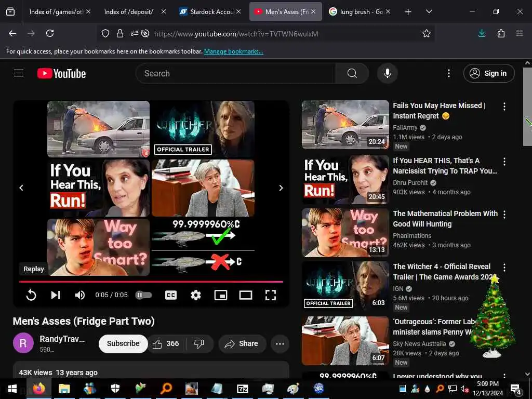The width and height of the screenshot is (532, 399).
Task: Show site security padlock info
Action: point(120,33)
